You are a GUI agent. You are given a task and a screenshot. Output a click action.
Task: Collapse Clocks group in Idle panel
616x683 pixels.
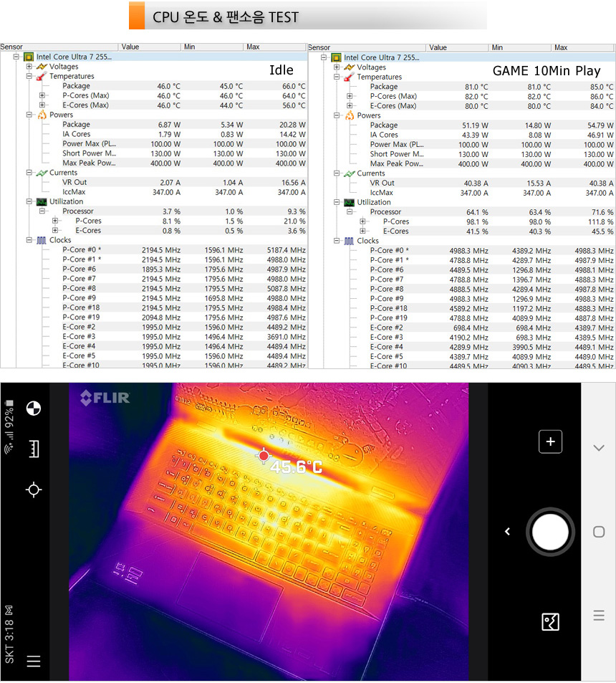point(29,240)
